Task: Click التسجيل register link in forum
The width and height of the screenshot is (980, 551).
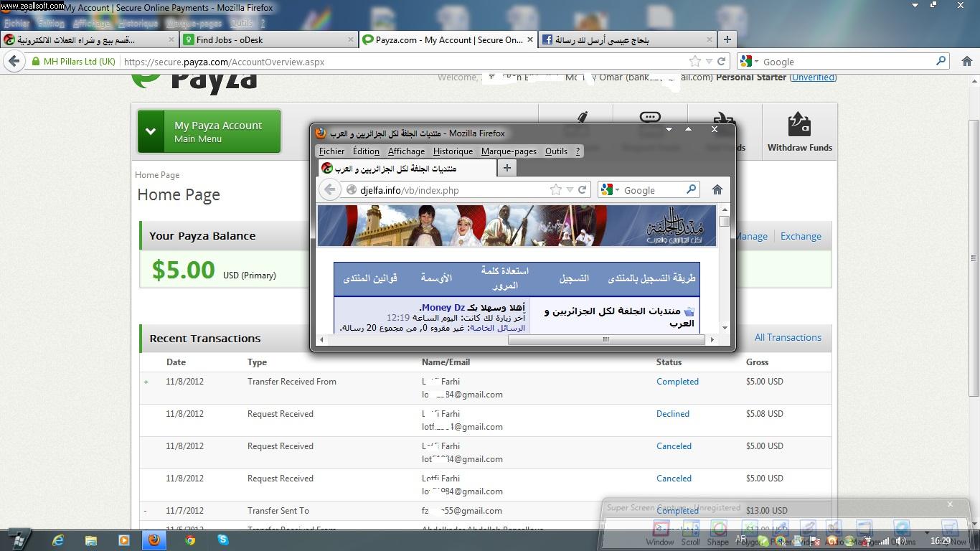Action: [x=574, y=278]
